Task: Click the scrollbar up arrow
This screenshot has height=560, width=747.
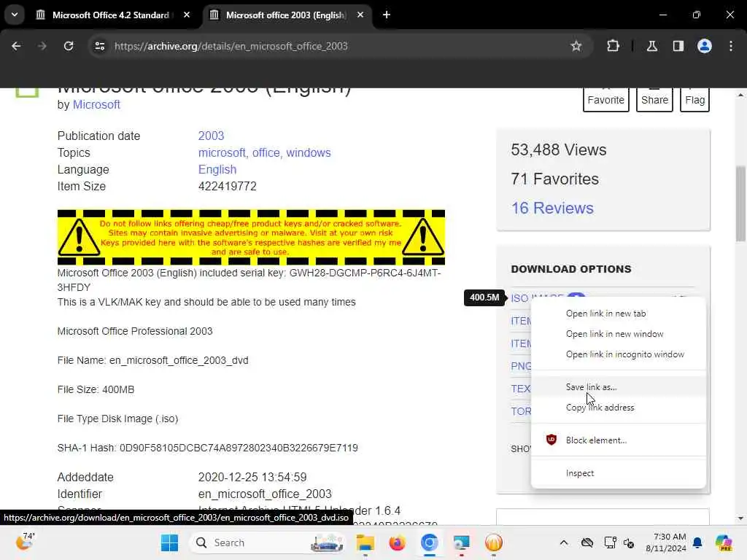Action: coord(740,95)
